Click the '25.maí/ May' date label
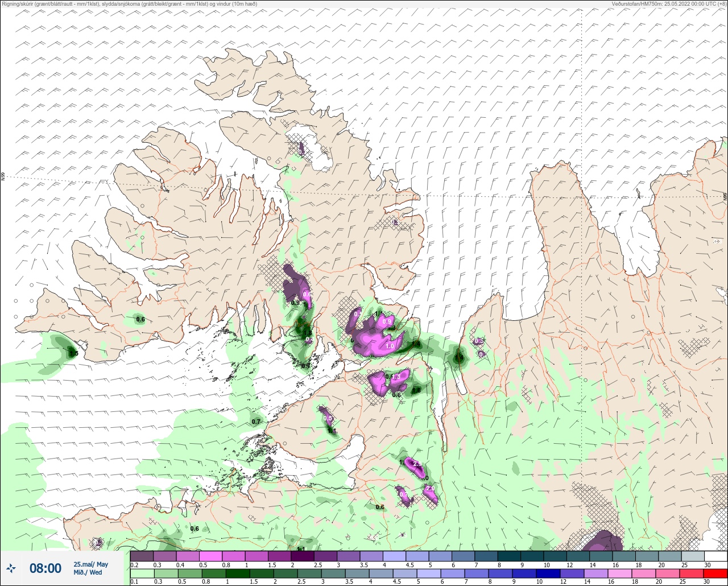 click(x=90, y=564)
